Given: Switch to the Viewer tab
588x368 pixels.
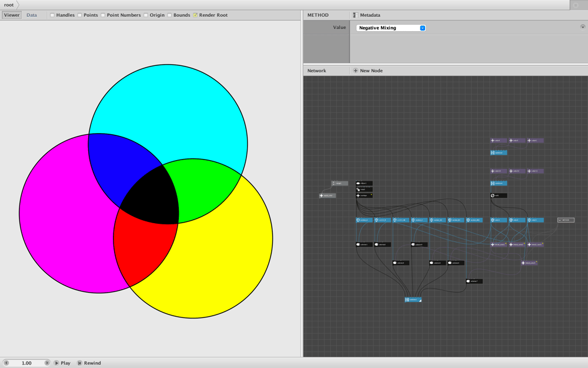Looking at the screenshot, I should (x=12, y=15).
